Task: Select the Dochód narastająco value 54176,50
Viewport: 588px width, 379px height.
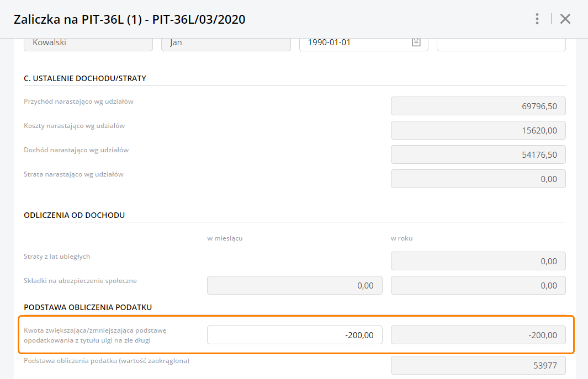Action: coord(478,154)
